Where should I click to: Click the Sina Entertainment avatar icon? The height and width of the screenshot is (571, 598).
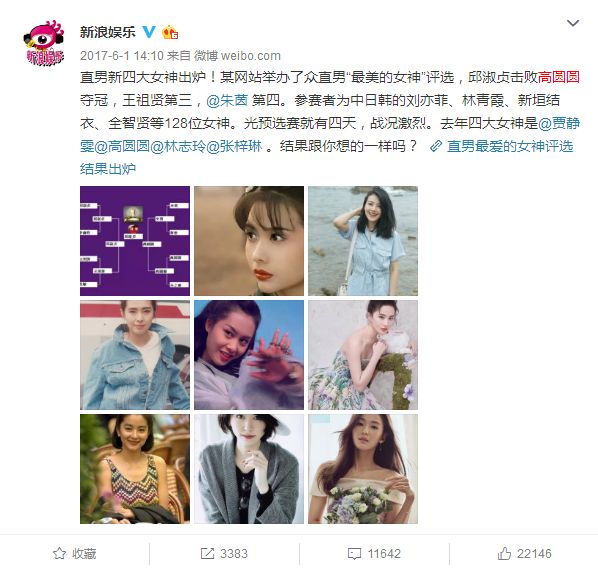click(x=44, y=43)
